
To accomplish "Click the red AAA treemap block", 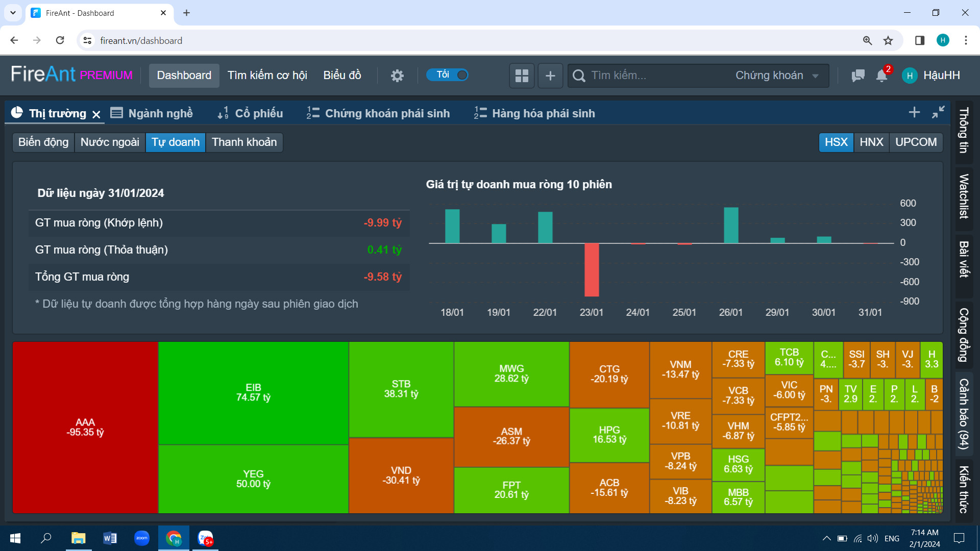I will coord(85,427).
